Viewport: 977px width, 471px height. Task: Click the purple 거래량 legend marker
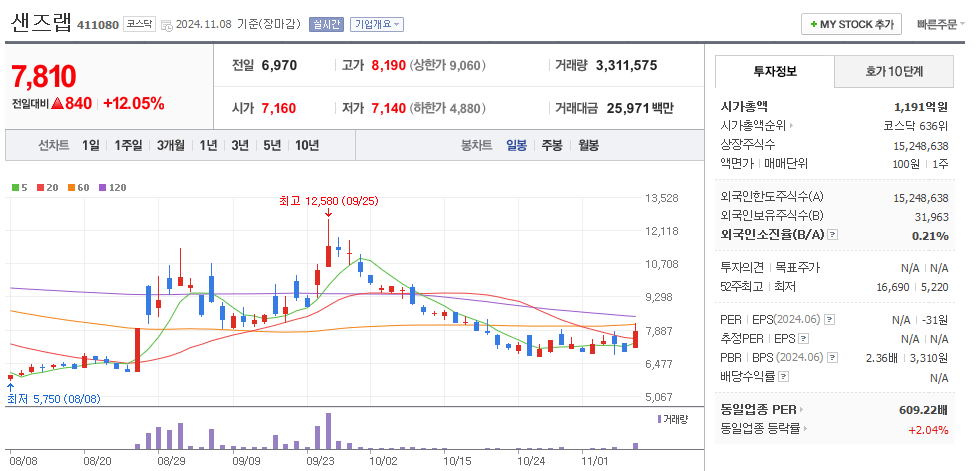click(x=659, y=419)
